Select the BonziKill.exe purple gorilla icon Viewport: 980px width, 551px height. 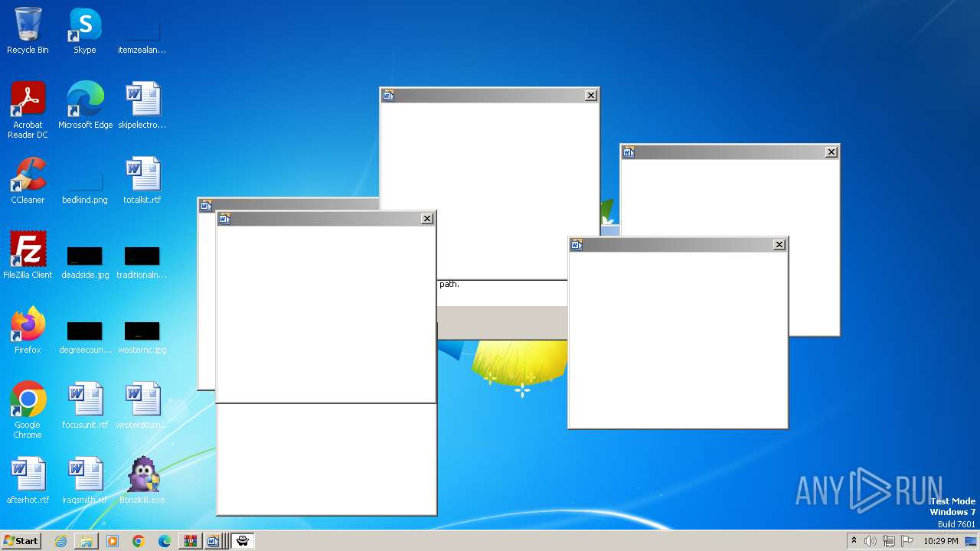point(142,481)
